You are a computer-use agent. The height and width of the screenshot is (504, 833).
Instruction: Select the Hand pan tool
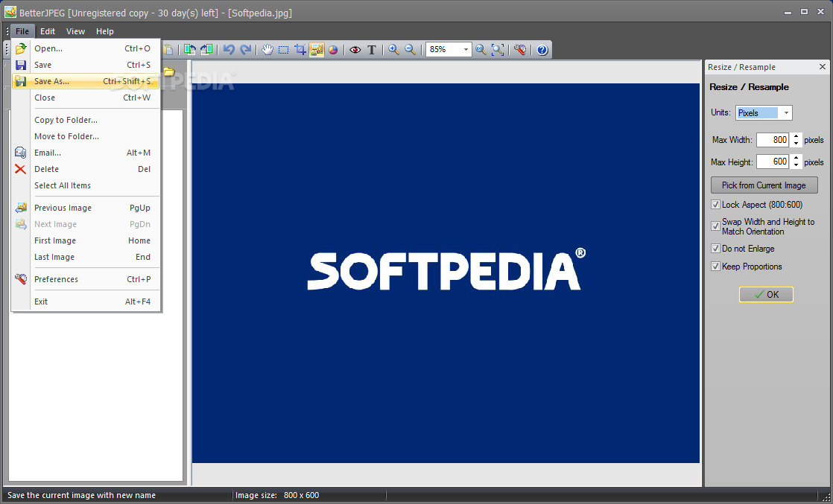[267, 50]
